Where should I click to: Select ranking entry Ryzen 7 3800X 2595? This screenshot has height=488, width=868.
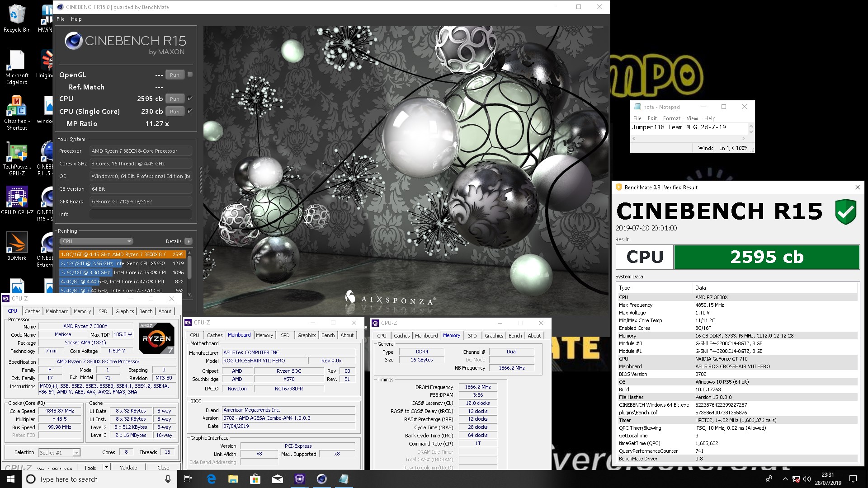tap(122, 254)
